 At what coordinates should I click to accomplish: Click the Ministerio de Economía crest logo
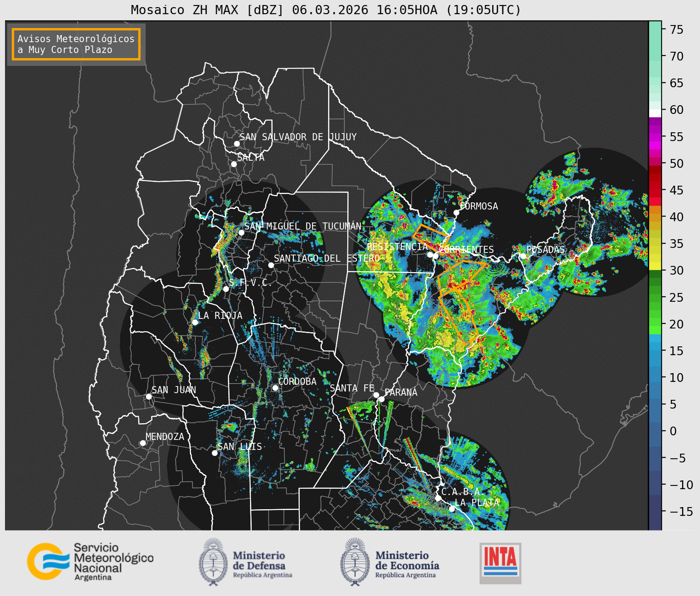tap(355, 562)
